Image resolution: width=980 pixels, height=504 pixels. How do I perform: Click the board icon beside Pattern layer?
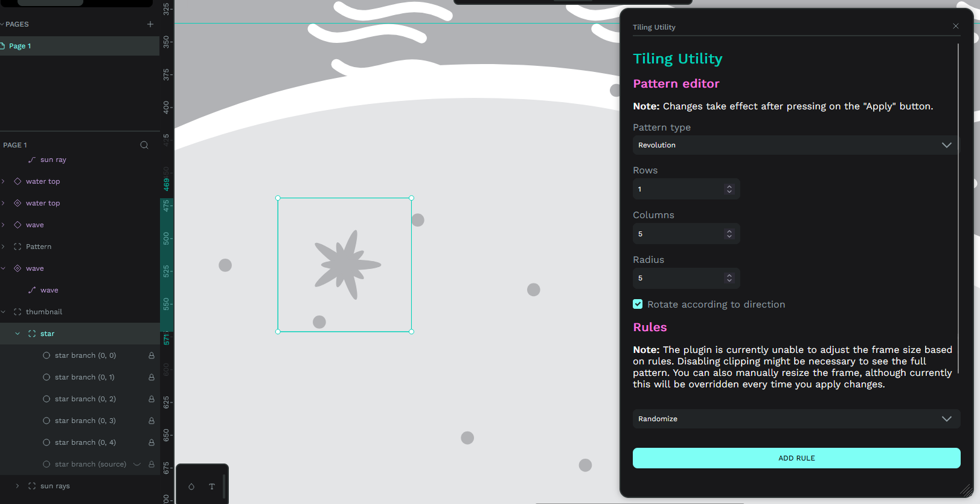coord(18,247)
